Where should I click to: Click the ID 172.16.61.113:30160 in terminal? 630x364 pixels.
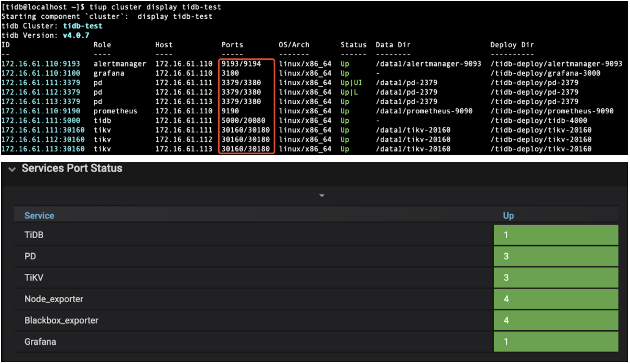pos(43,149)
